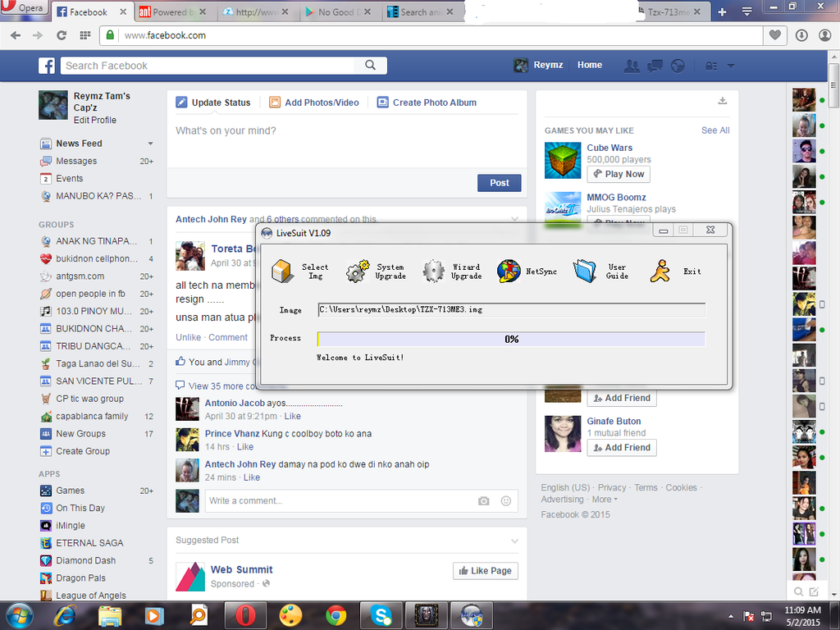This screenshot has height=630, width=840.
Task: Click Play Now for Cube Wars
Action: tap(619, 174)
